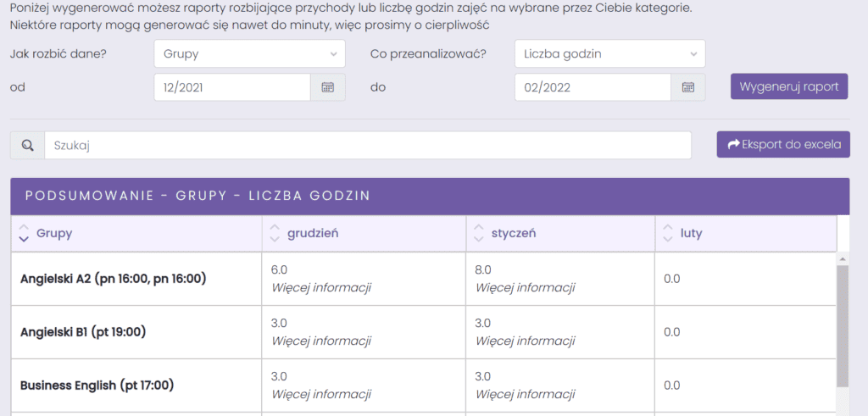Open Więcej informacji for Angielski A2 grudzień

pyautogui.click(x=321, y=288)
